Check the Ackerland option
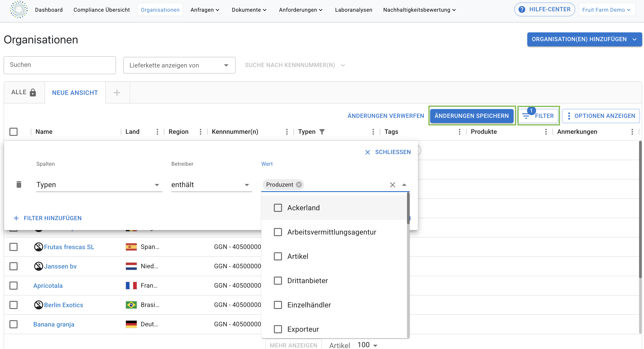Screen dimensions: 644x349 [x=278, y=208]
